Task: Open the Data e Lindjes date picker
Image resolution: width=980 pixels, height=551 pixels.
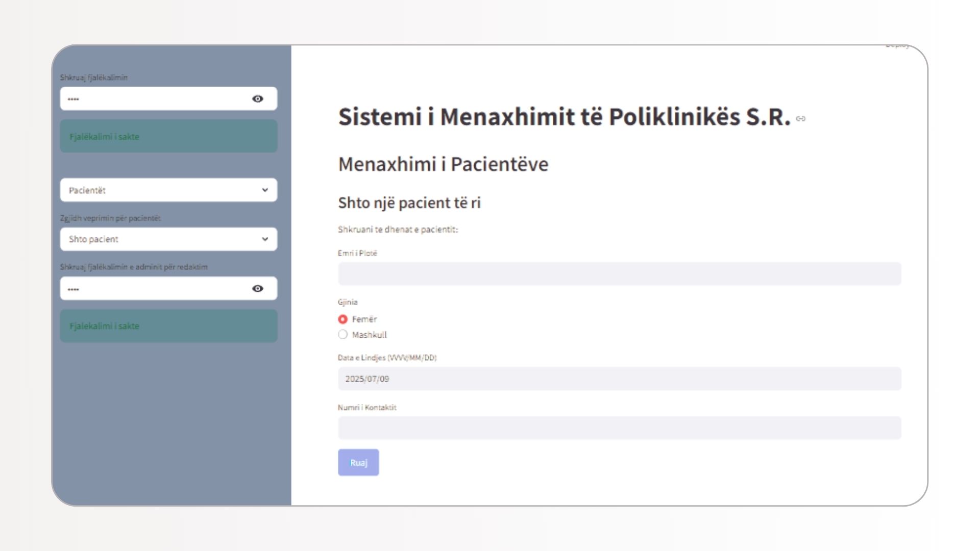Action: click(619, 379)
